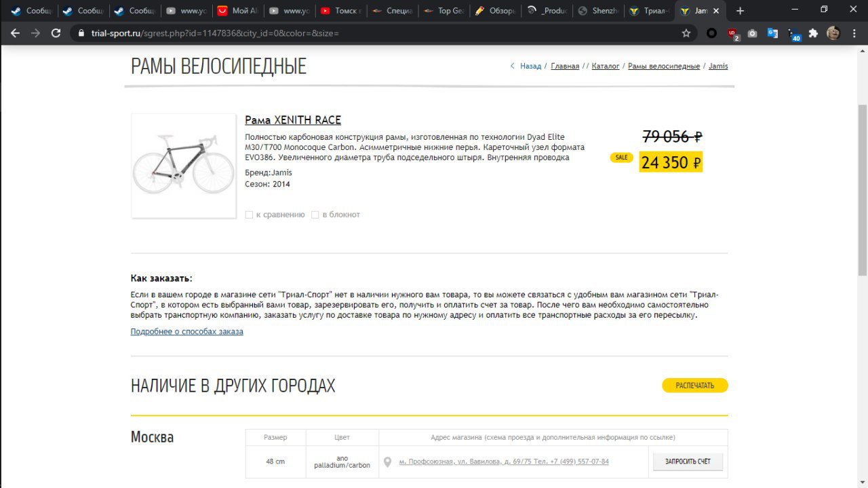Click the yellow SALE badge
The height and width of the screenshot is (488, 868).
coord(621,157)
